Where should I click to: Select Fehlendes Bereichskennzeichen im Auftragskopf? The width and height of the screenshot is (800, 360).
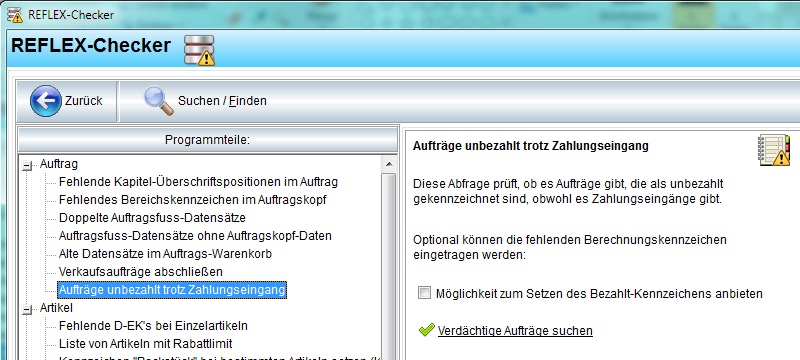[x=193, y=200]
